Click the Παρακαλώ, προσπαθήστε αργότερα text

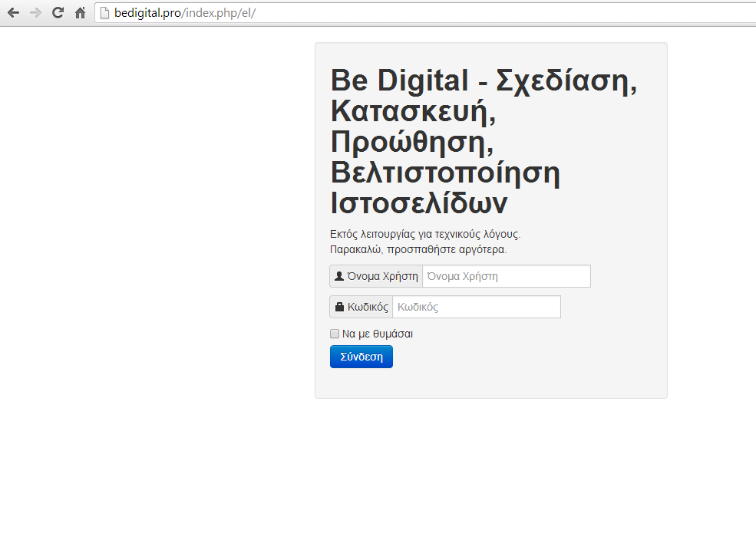418,249
